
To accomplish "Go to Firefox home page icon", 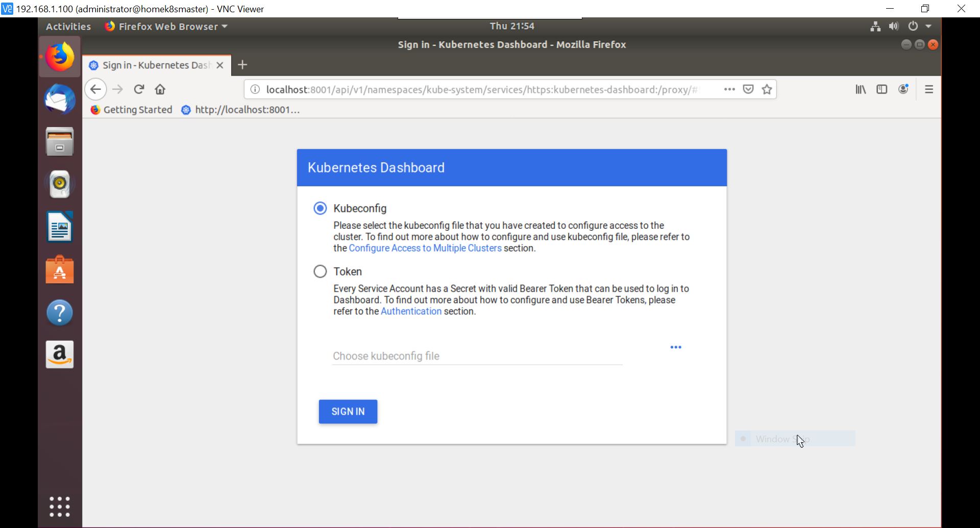I will point(160,89).
